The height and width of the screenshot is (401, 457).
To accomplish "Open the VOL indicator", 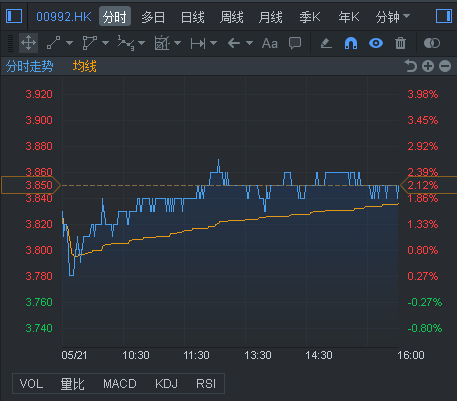I will click(x=31, y=384).
